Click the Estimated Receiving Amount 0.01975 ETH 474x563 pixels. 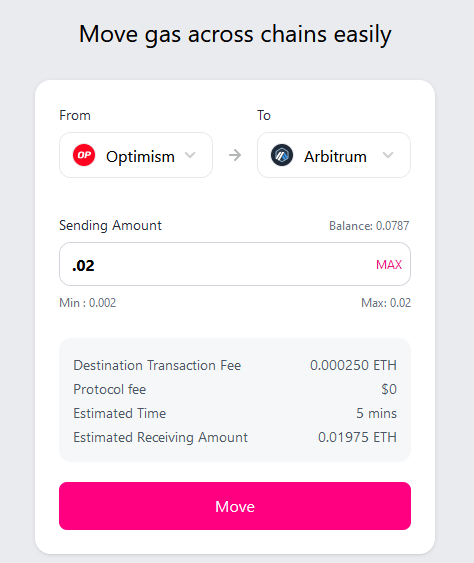coord(357,438)
